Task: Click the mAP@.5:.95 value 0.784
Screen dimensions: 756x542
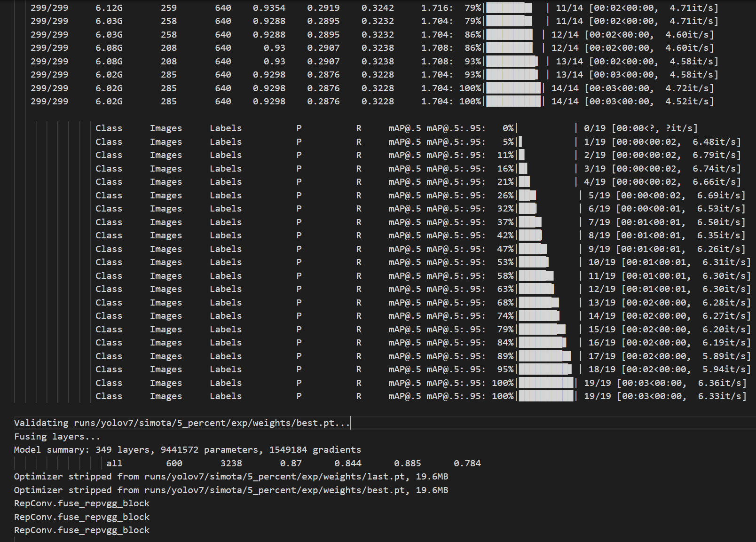Action: click(467, 463)
